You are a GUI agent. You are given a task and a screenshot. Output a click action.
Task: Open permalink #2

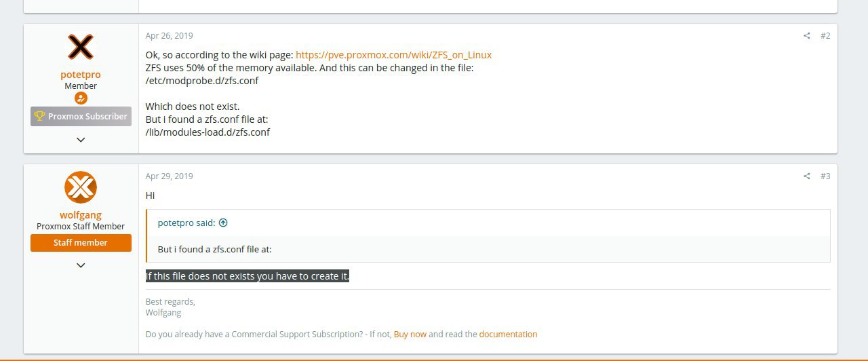[825, 36]
